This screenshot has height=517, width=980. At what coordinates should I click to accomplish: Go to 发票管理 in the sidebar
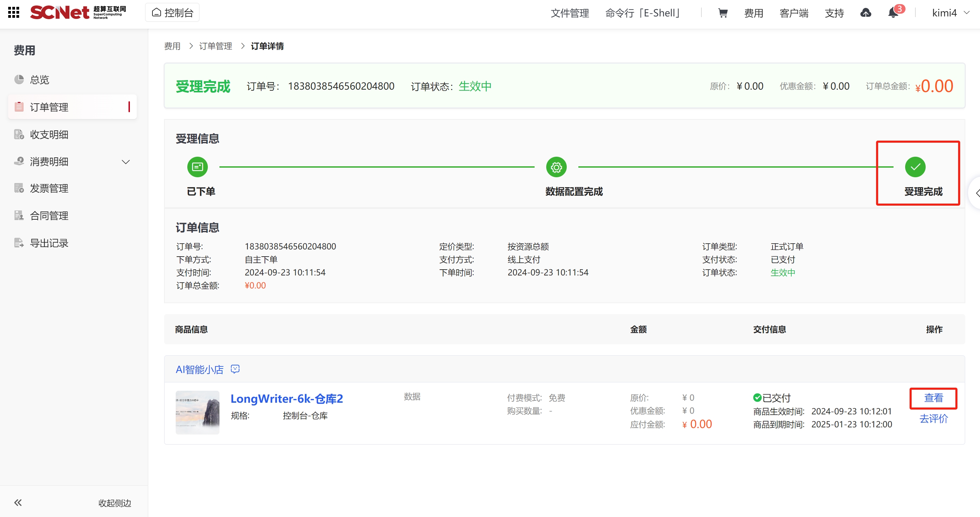point(49,189)
